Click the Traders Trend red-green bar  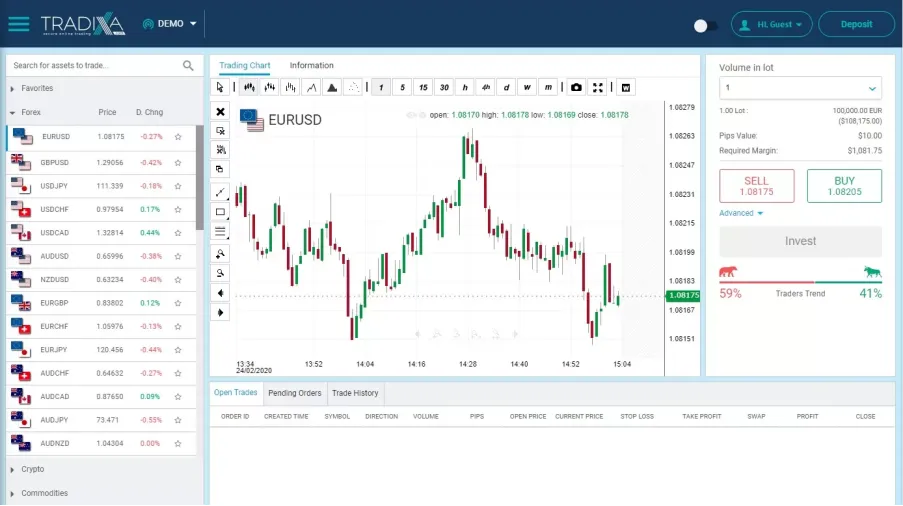[x=800, y=282]
